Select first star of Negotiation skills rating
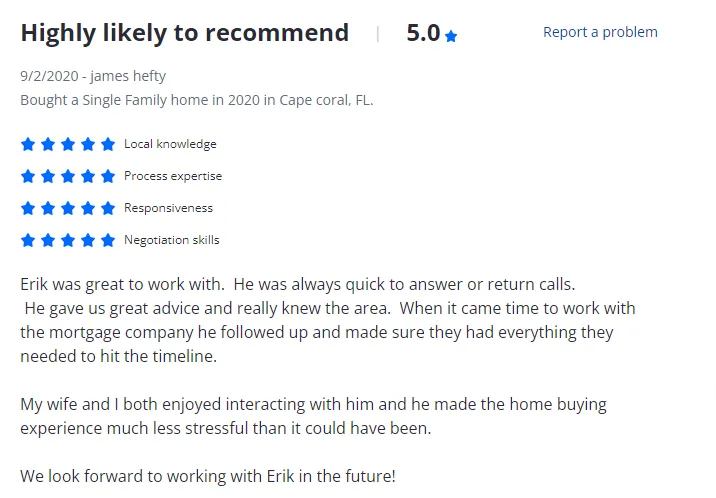This screenshot has height=498, width=716. [28, 240]
